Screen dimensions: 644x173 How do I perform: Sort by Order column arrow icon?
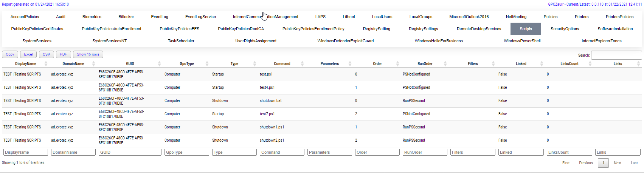pos(397,64)
